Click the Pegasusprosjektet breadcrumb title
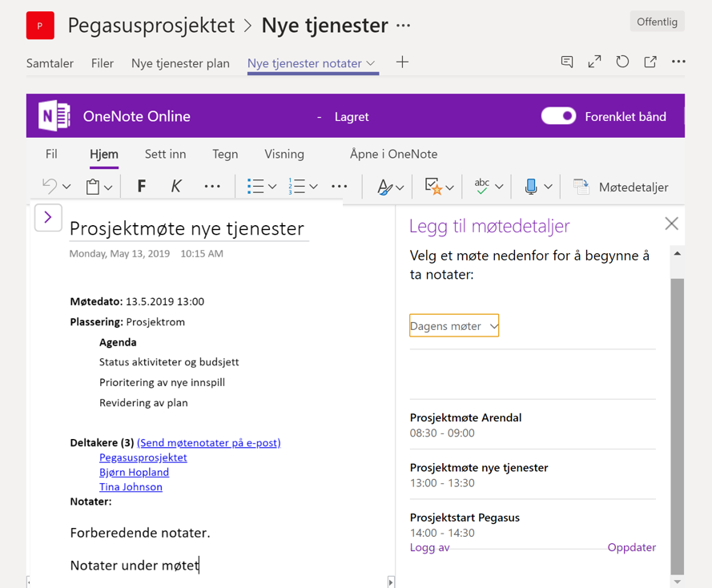Viewport: 712px width, 588px height. (x=151, y=26)
